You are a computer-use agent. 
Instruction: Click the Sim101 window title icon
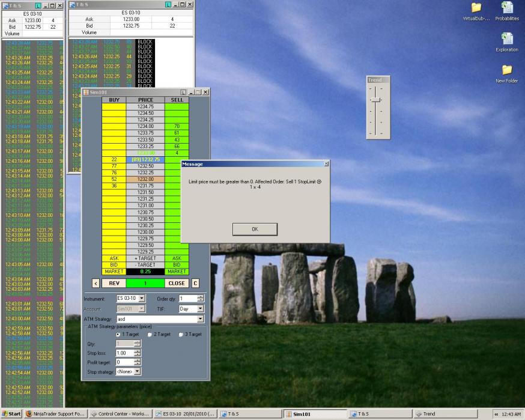[86, 92]
